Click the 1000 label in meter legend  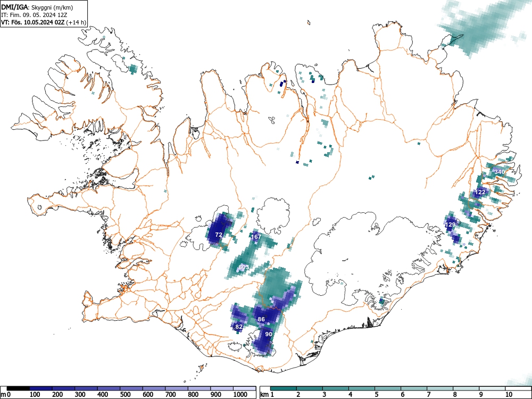click(240, 395)
